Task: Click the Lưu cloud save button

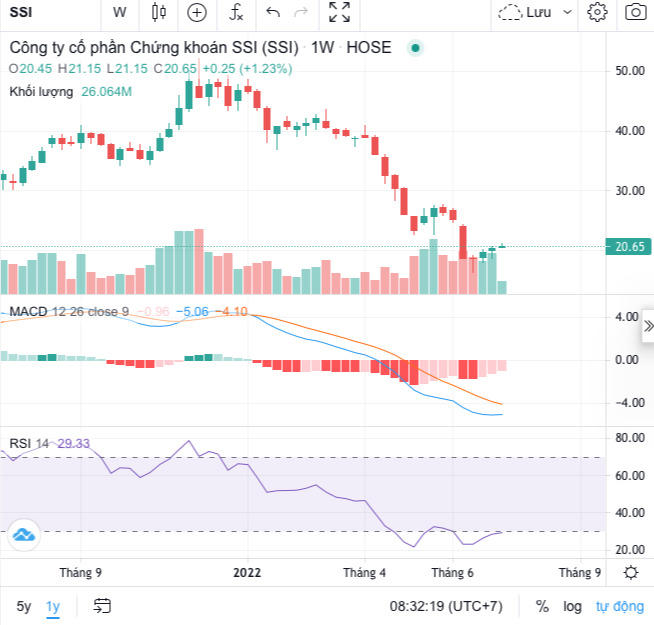Action: tap(526, 13)
